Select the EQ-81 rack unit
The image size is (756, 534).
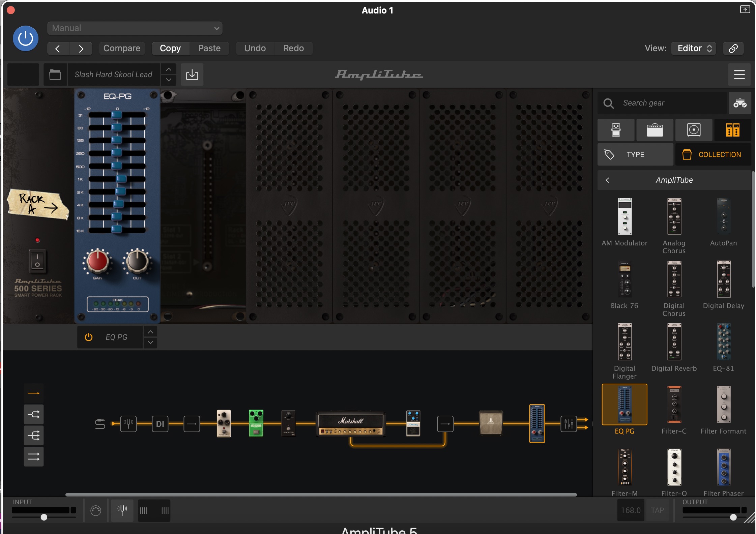pyautogui.click(x=724, y=348)
